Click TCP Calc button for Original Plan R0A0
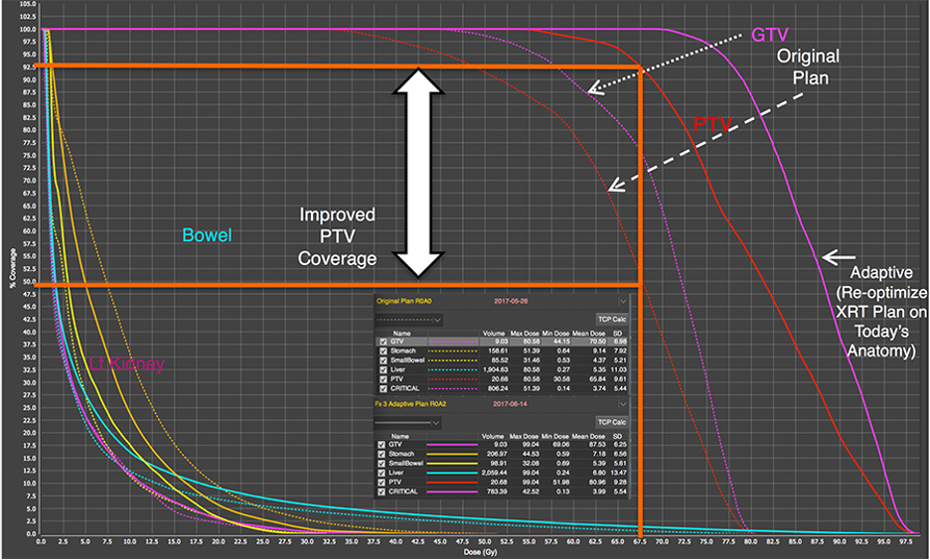 611,320
